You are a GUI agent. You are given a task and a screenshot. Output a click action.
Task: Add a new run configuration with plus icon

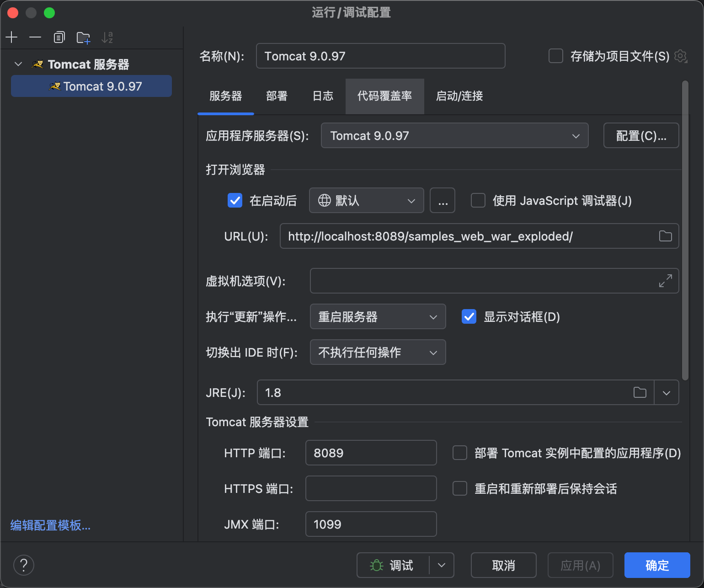point(11,37)
